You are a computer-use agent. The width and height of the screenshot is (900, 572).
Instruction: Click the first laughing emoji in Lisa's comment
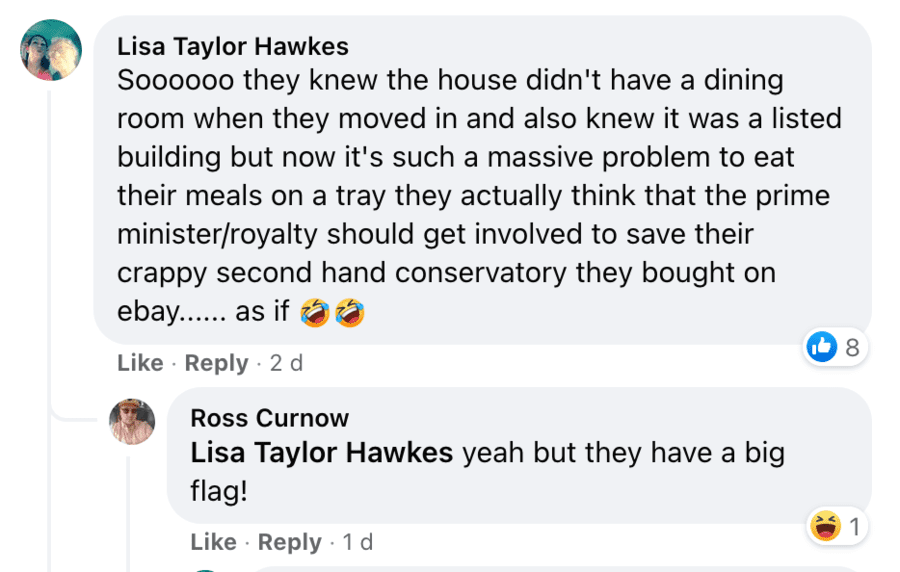point(315,312)
